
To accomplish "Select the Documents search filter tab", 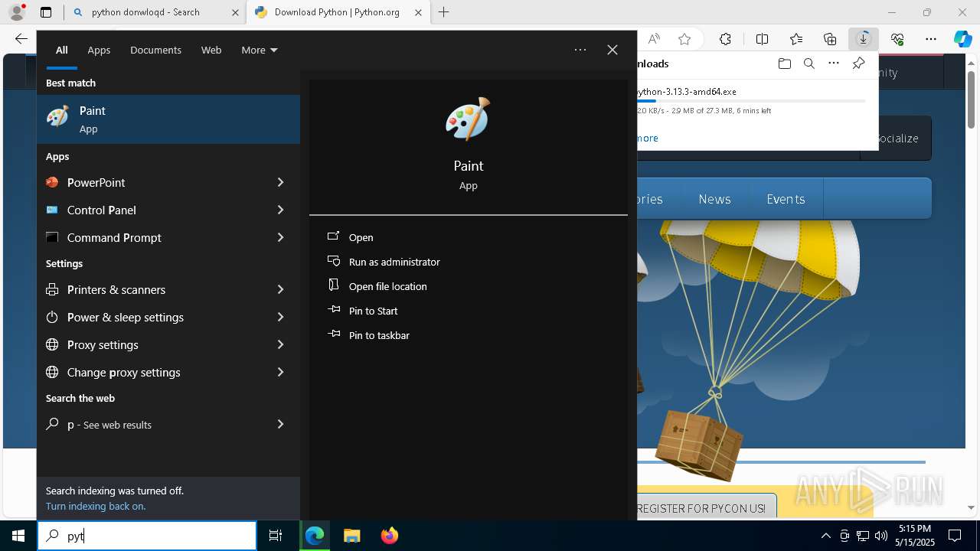I will [155, 50].
